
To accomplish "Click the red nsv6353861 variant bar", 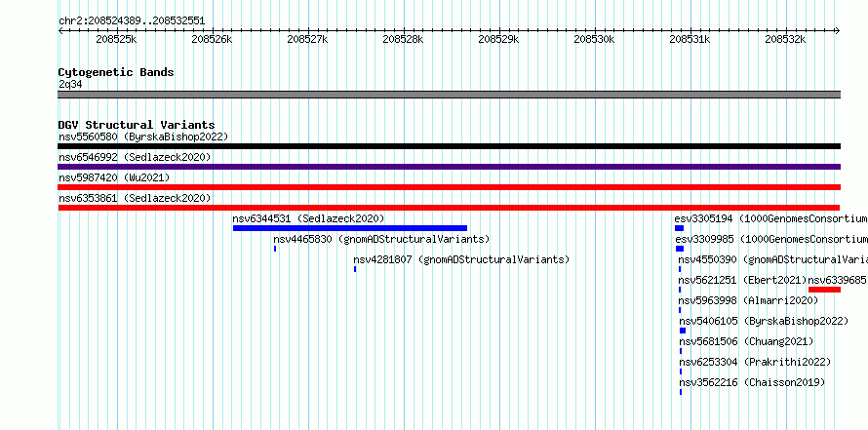I will tap(449, 208).
